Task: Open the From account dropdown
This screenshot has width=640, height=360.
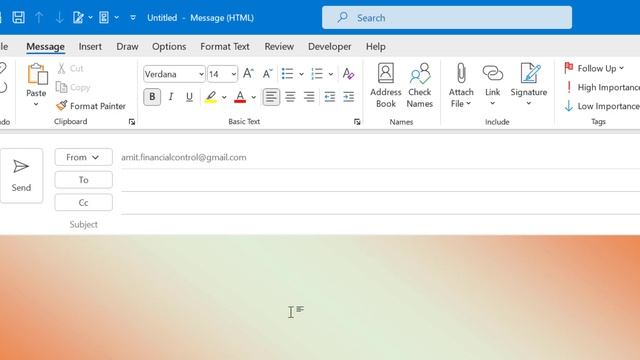Action: (83, 157)
